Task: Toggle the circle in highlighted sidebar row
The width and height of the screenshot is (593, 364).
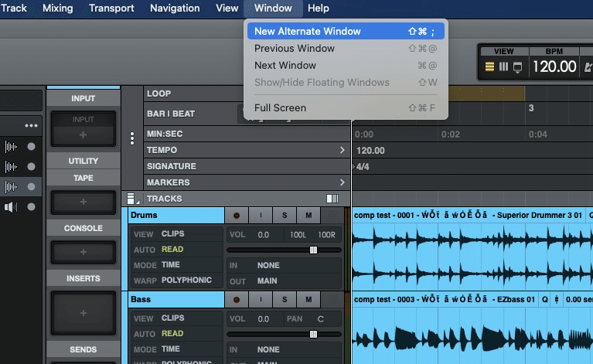Action: [32, 187]
